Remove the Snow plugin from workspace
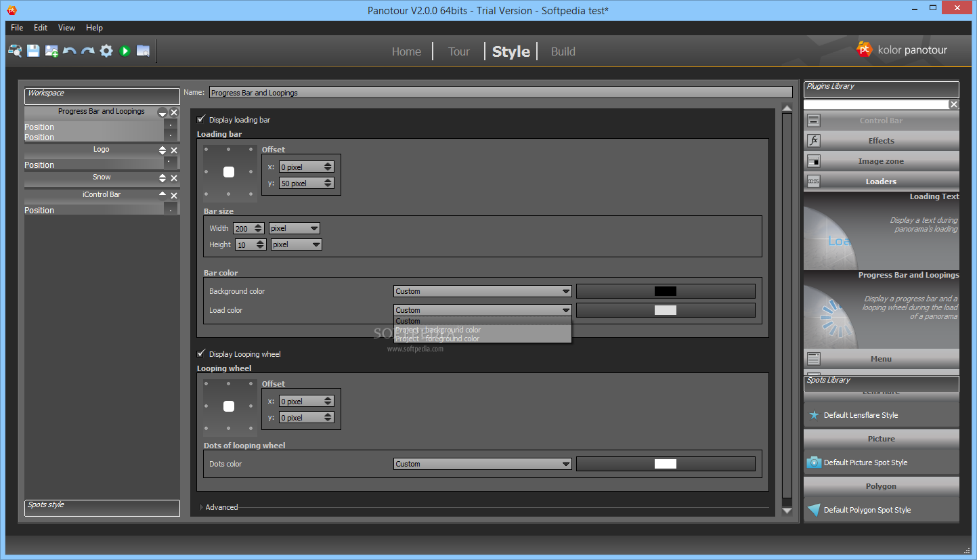 click(174, 178)
